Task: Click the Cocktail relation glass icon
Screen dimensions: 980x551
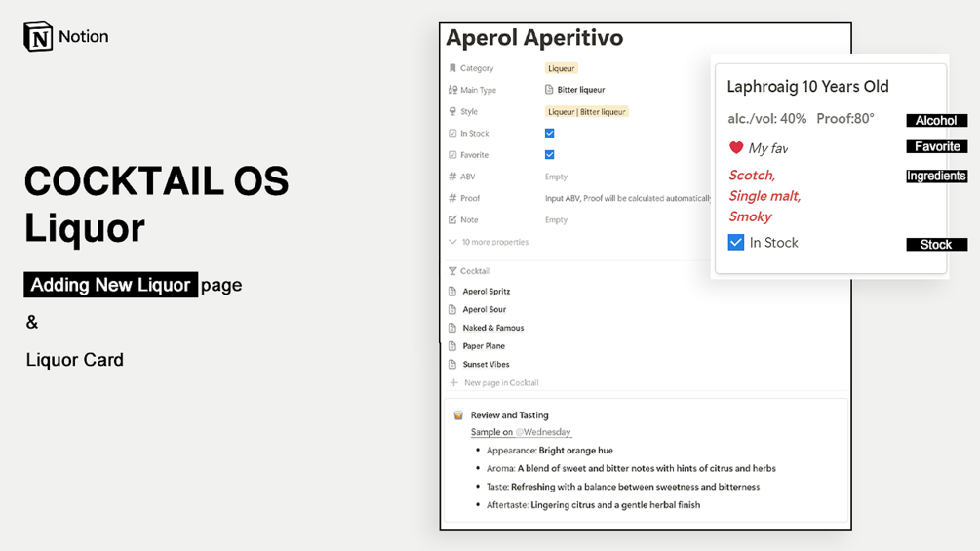Action: [x=452, y=271]
